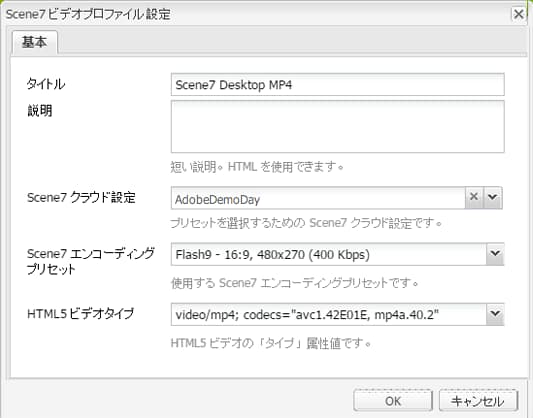Clear the AdobeDemoDay cloud setting
Image resolution: width=533 pixels, height=418 pixels.
pos(474,196)
